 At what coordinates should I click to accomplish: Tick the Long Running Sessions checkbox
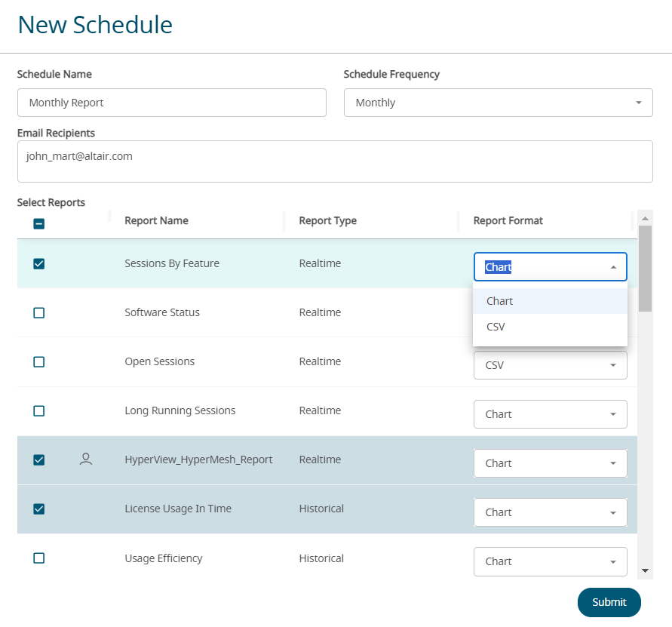click(39, 410)
